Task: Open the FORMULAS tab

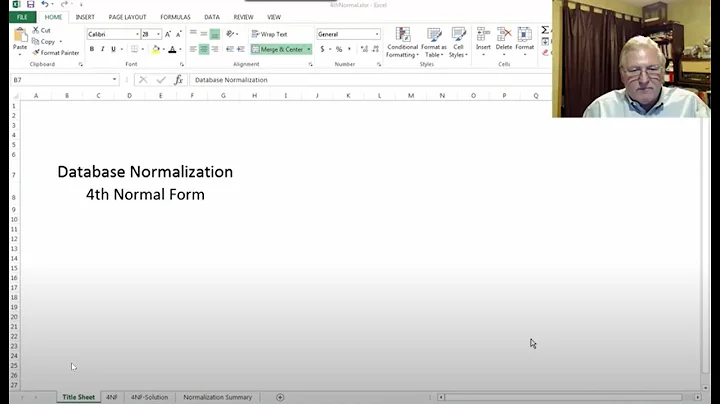Action: [175, 17]
